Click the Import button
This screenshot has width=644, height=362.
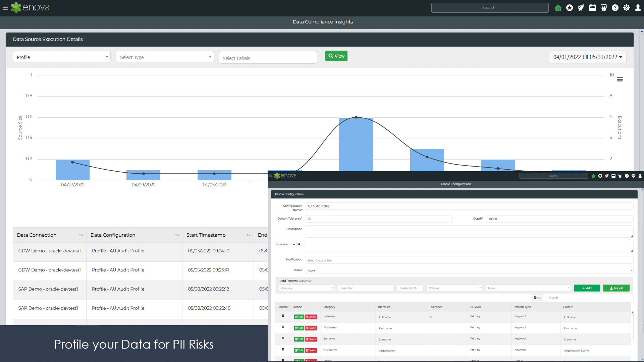616,288
